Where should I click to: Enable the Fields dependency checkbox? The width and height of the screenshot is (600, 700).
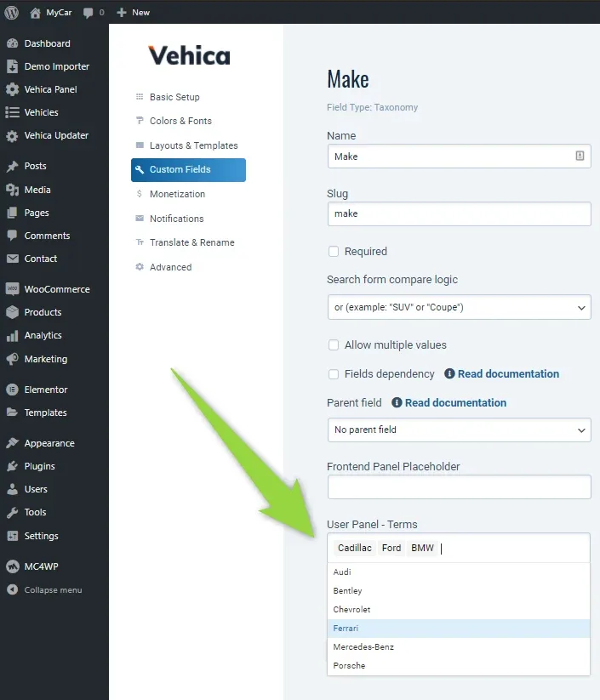[x=334, y=374]
